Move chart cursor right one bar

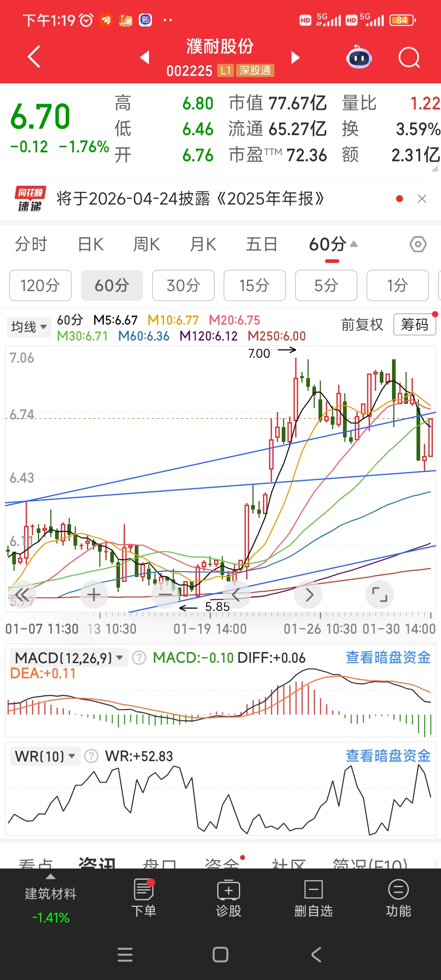coord(308,595)
